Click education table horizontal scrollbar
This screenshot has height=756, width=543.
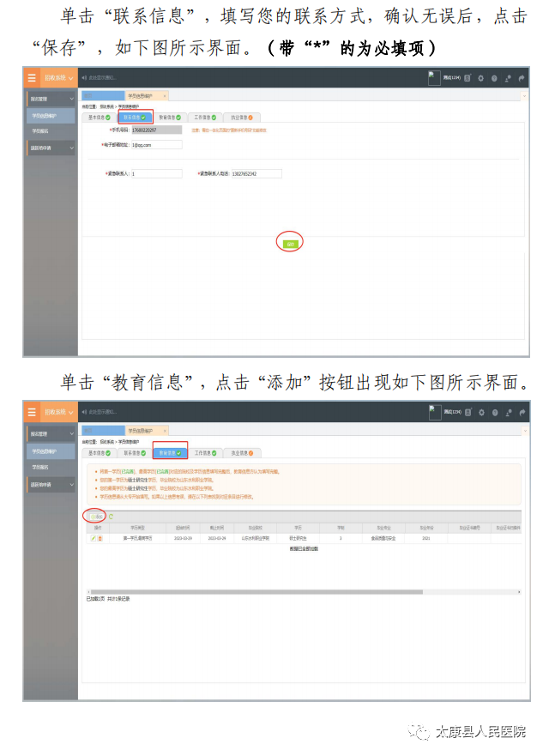(256, 591)
